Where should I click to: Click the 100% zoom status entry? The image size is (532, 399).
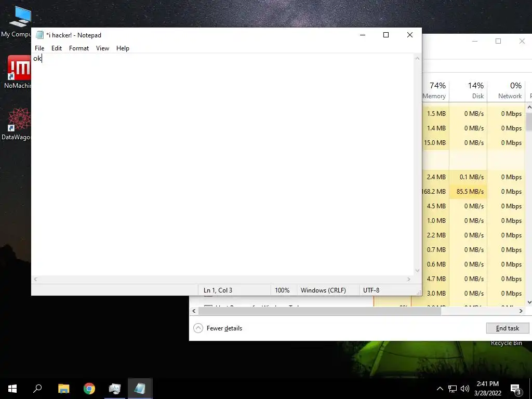tap(282, 290)
